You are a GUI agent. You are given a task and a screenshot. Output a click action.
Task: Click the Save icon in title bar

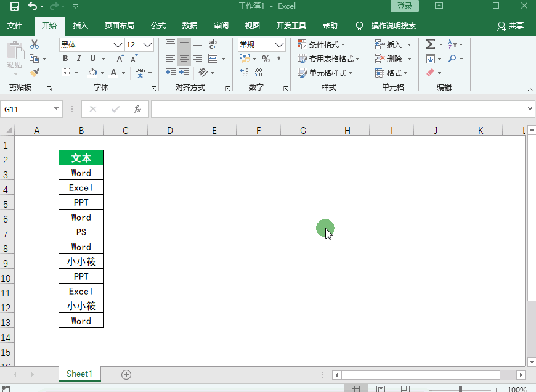tap(15, 6)
